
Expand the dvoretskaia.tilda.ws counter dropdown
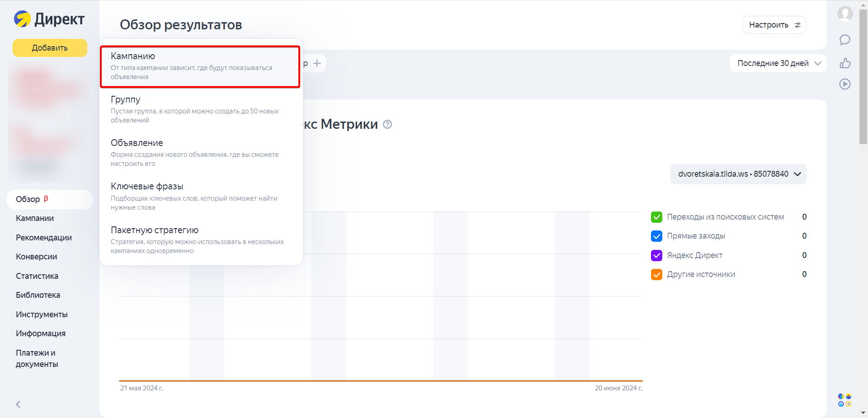point(738,174)
